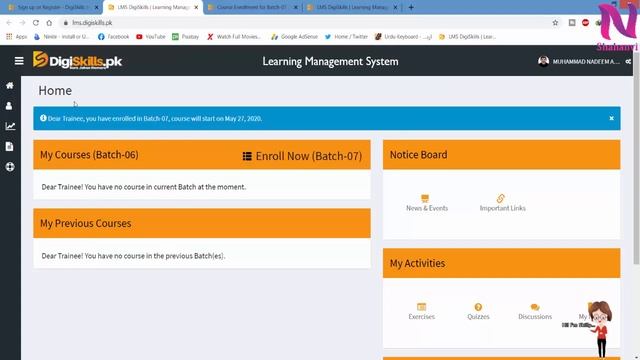The width and height of the screenshot is (640, 360).
Task: Click the Home page heading
Action: point(55,91)
